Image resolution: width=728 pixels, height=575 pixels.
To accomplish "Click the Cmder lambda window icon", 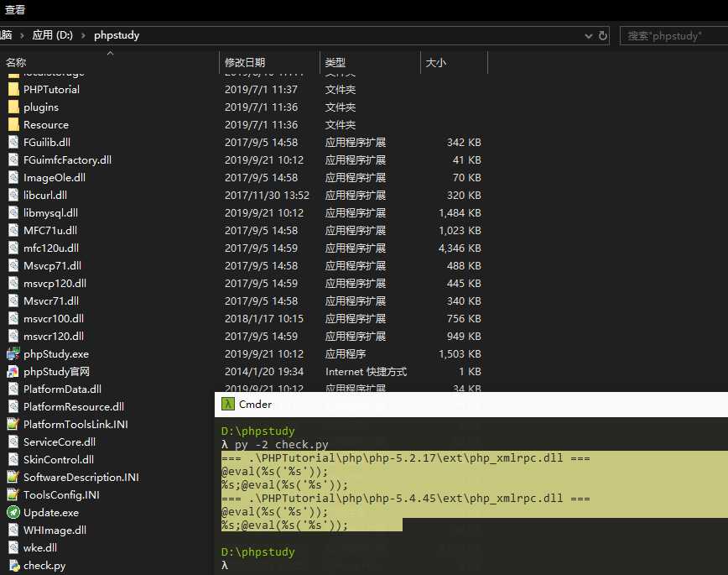I will [228, 404].
